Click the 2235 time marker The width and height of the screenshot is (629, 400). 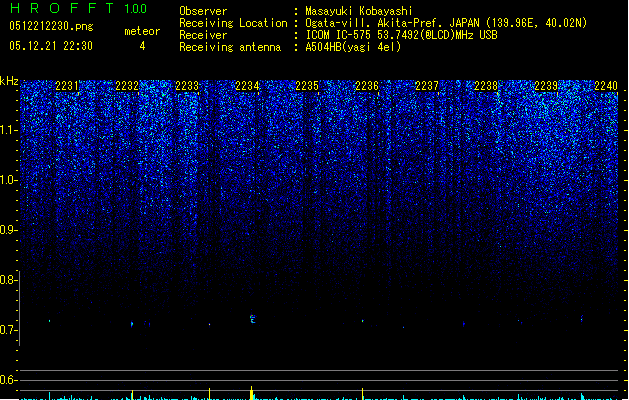point(307,86)
